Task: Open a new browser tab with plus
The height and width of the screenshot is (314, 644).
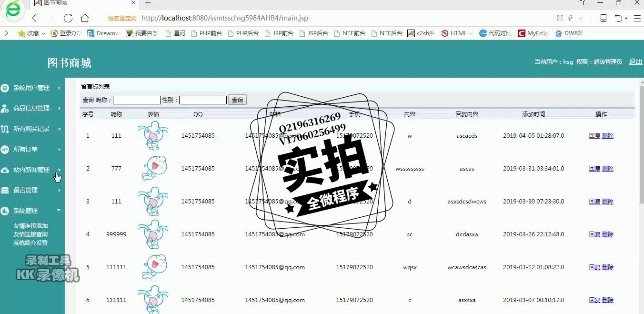Action: click(x=148, y=3)
